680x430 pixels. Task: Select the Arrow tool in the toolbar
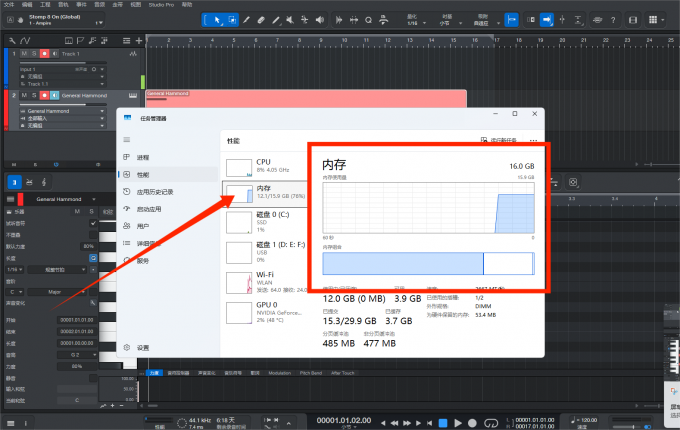tap(217, 20)
